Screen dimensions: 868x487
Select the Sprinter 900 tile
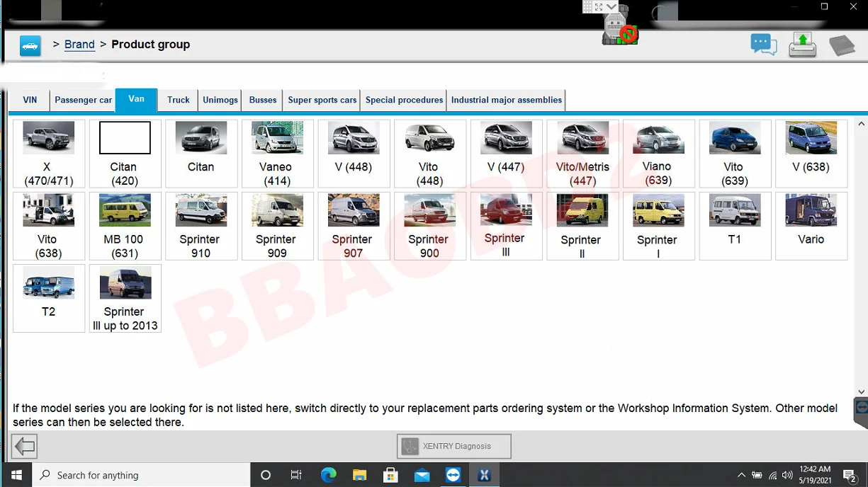tap(429, 226)
